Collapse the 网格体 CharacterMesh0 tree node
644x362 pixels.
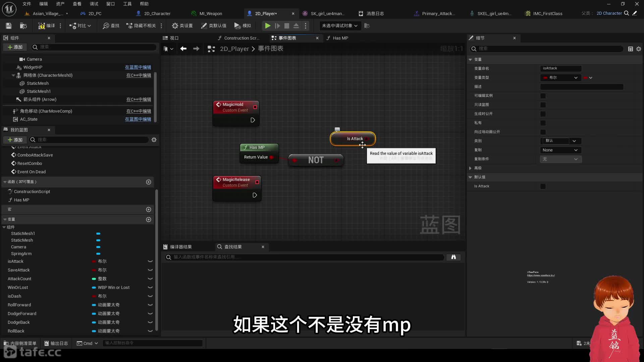point(13,75)
